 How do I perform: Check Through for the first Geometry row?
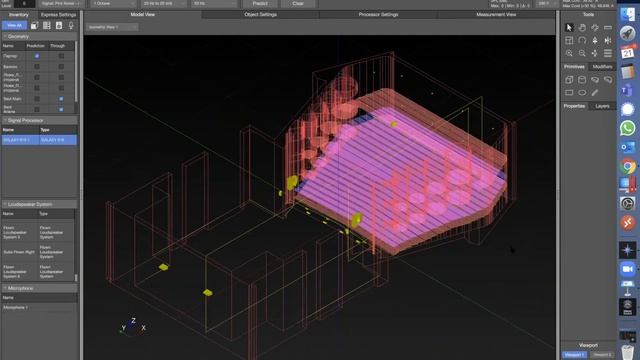pos(61,56)
